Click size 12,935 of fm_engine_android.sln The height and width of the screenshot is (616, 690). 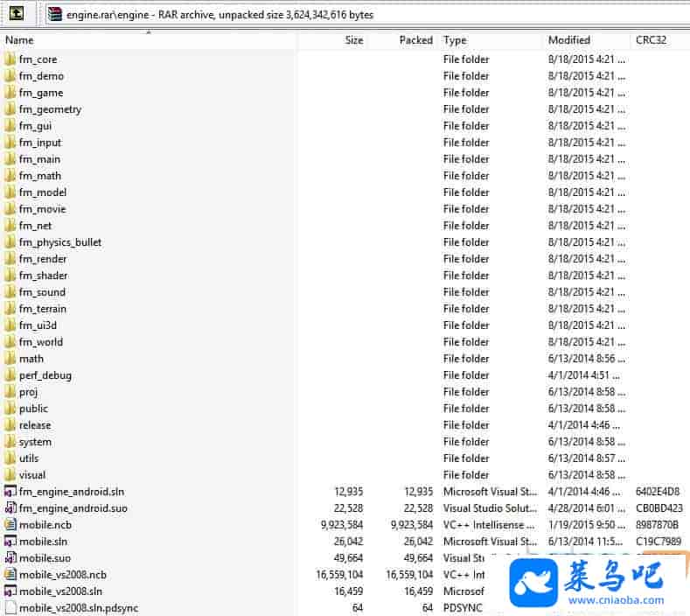point(349,492)
